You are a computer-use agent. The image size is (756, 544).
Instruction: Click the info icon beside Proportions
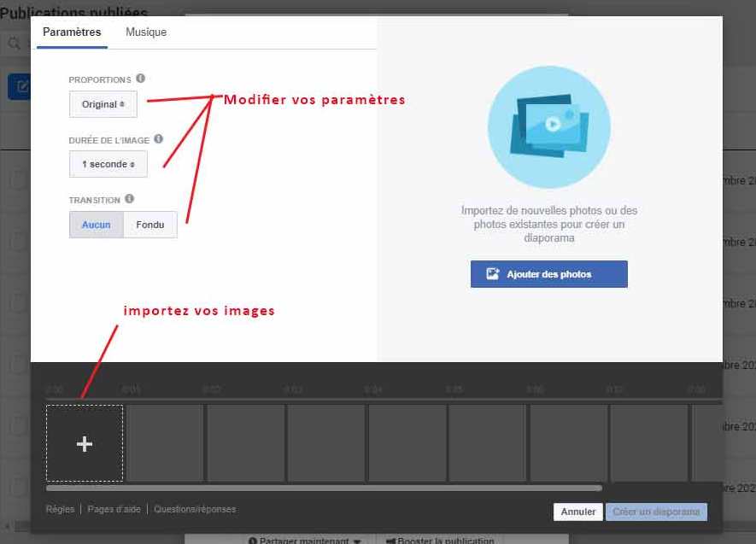pos(140,79)
